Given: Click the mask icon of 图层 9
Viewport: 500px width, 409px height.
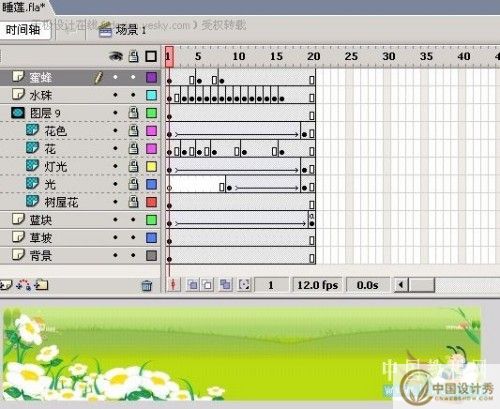Looking at the screenshot, I should 18,113.
